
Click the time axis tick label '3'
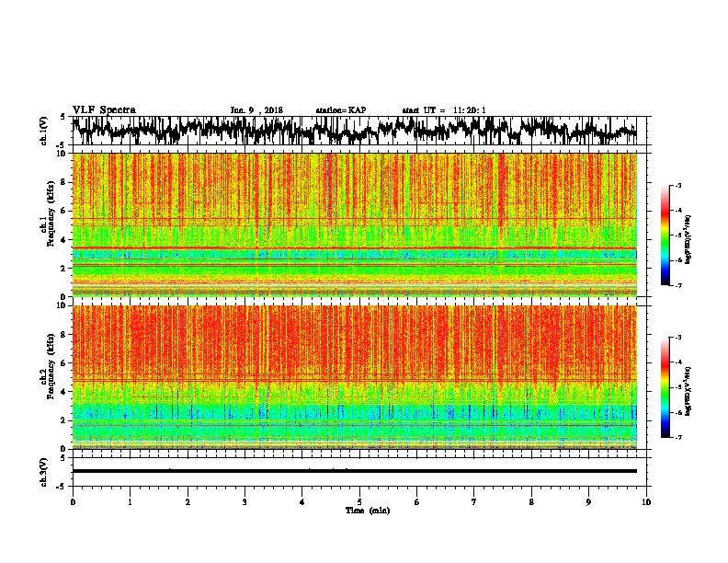click(245, 502)
